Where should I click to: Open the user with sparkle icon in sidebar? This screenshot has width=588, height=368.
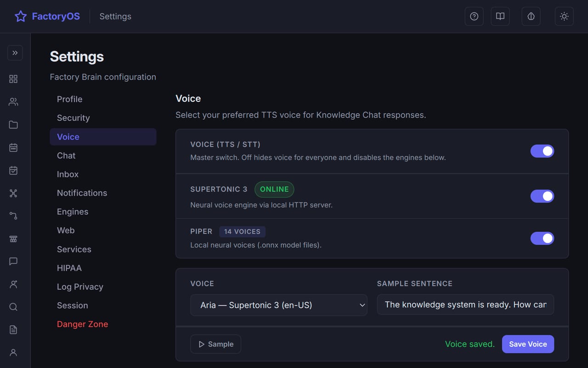(13, 284)
